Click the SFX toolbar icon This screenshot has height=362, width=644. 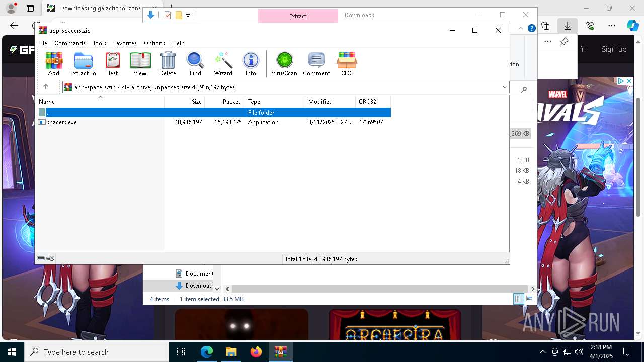[x=347, y=64]
